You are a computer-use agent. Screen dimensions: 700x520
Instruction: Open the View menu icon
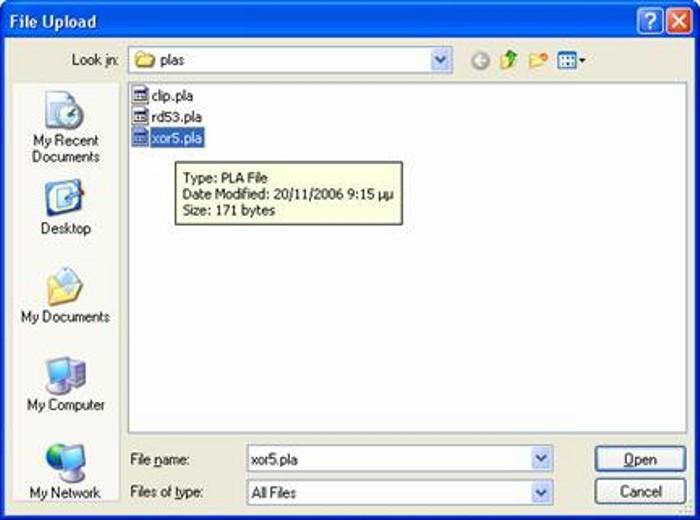click(571, 60)
